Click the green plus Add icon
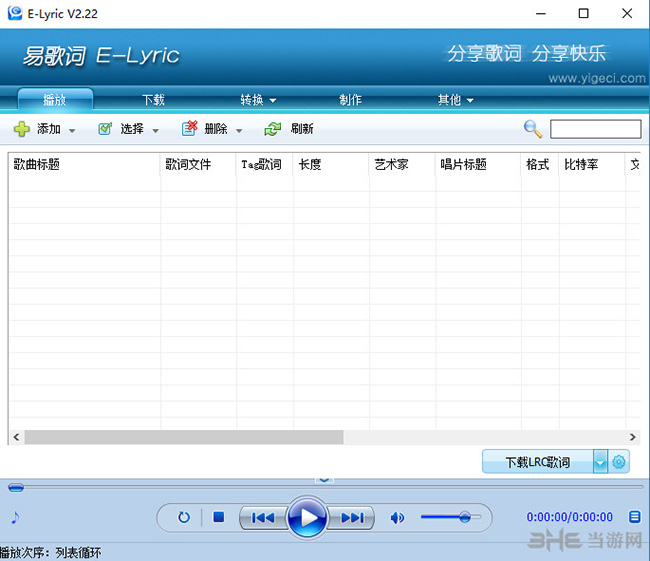Viewport: 650px width, 561px height. [22, 129]
